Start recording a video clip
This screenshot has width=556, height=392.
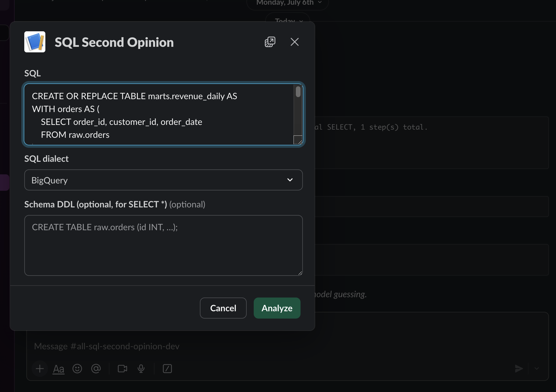[x=122, y=369]
